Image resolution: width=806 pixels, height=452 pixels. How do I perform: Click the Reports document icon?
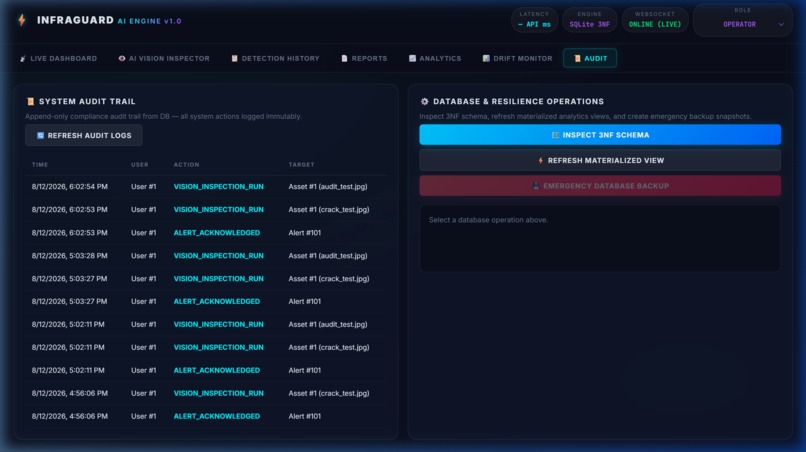pos(344,59)
